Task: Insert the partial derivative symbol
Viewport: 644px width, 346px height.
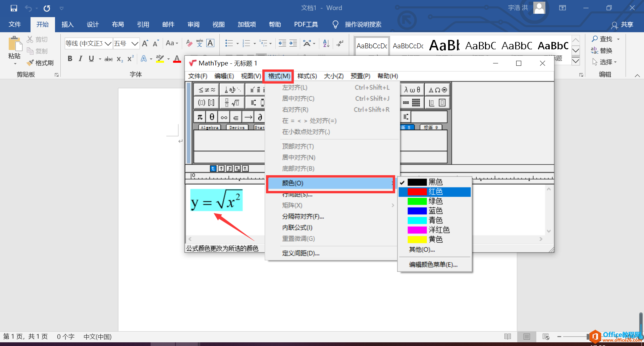Action: click(260, 117)
